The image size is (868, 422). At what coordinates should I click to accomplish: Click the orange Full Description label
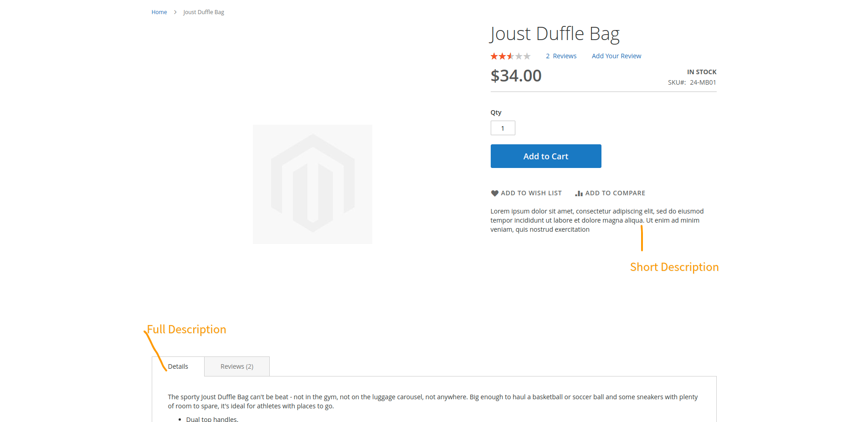pos(187,330)
